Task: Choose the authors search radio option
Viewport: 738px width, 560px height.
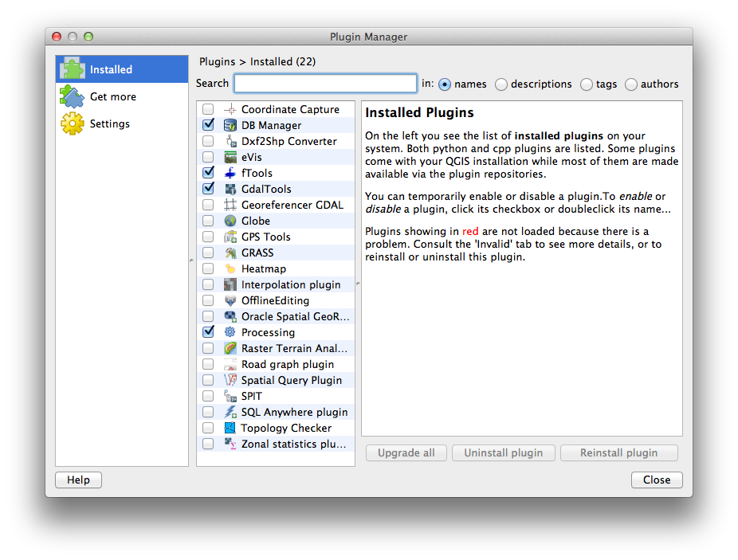Action: 631,84
